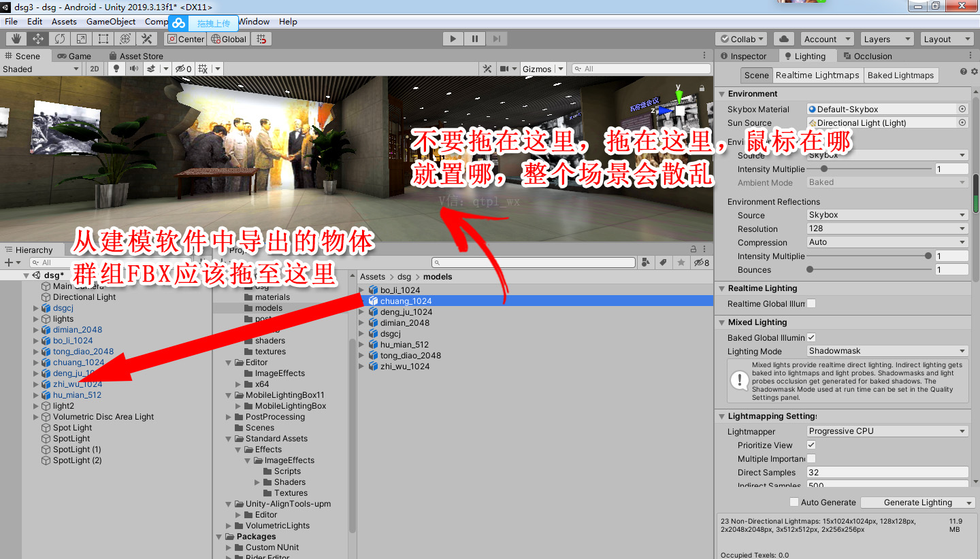Adjust Environment Lighting Intensity Multiplier slider
The width and height of the screenshot is (980, 559).
tap(870, 169)
